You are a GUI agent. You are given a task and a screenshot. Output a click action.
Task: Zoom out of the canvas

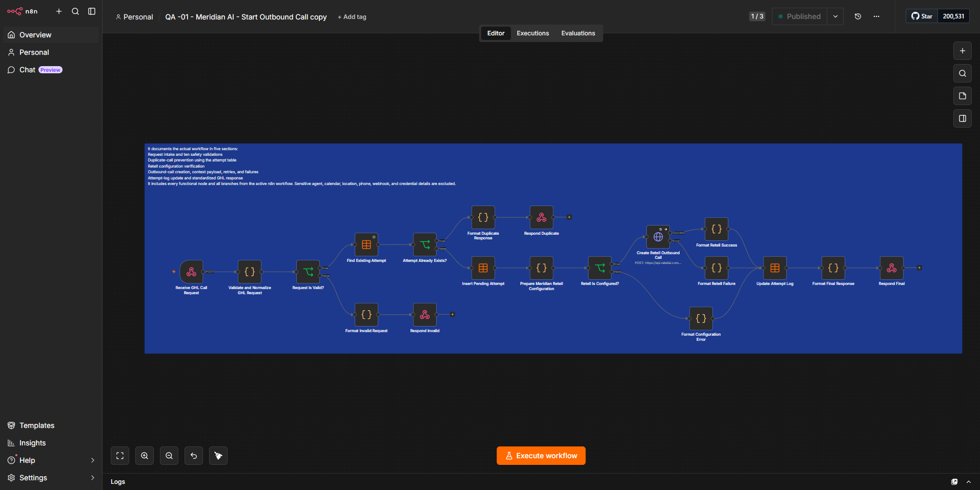tap(169, 456)
